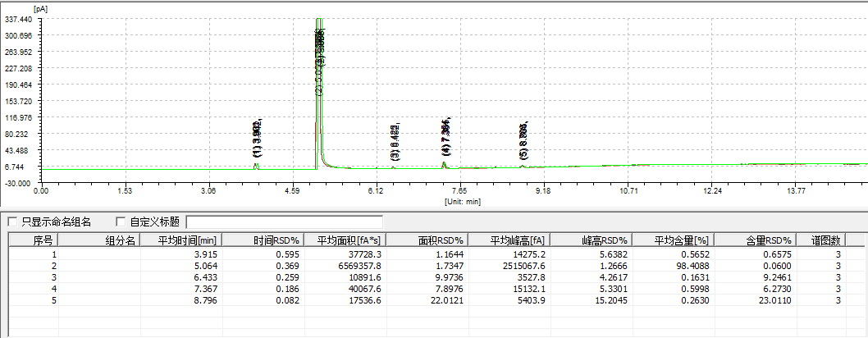Click the 面积RSD% column header
The height and width of the screenshot is (338, 868).
click(428, 240)
